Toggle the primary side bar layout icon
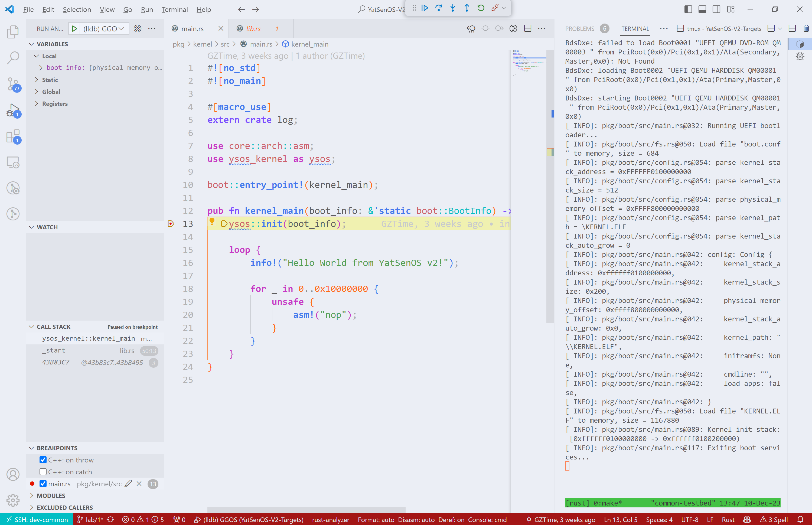Screen dimensions: 812x525 [x=688, y=9]
